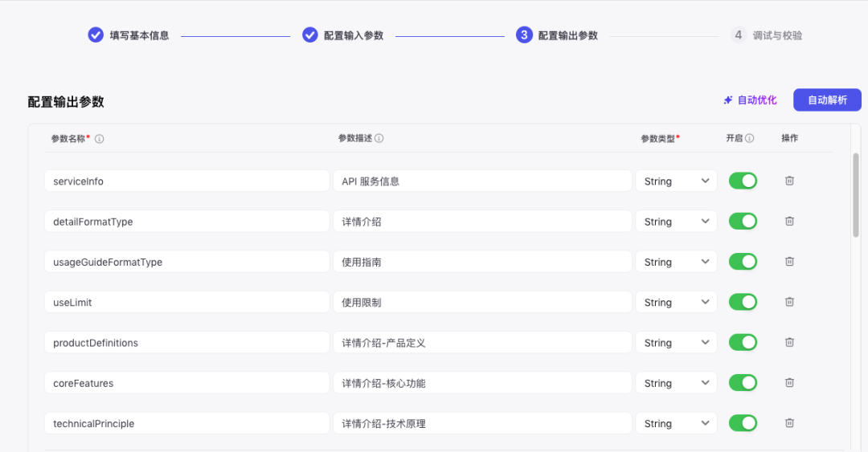868x452 pixels.
Task: Click info icon next to 开启 header
Action: [x=750, y=138]
